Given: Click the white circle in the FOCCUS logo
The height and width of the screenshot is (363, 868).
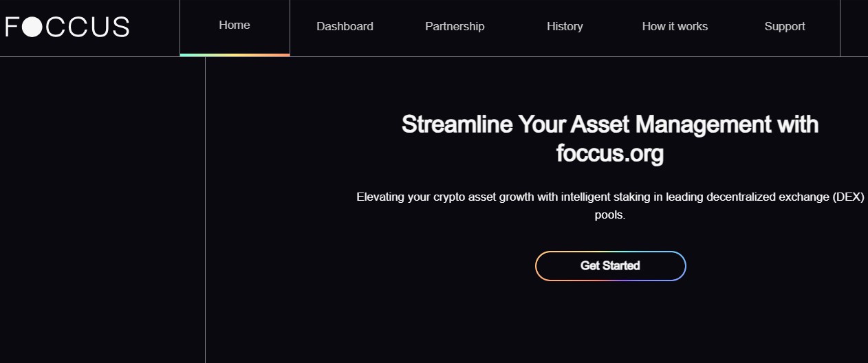Looking at the screenshot, I should pos(32,27).
